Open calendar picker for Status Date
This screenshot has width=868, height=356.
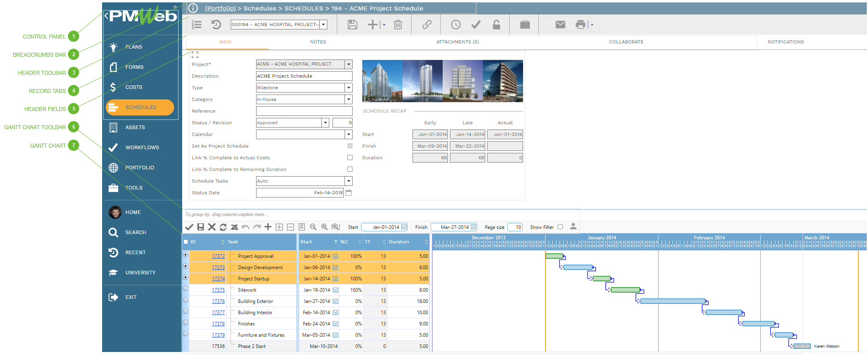point(349,193)
